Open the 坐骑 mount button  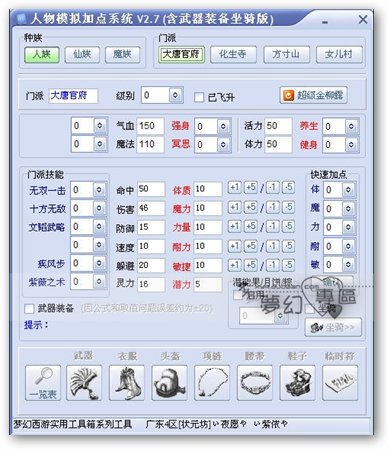[x=333, y=327]
